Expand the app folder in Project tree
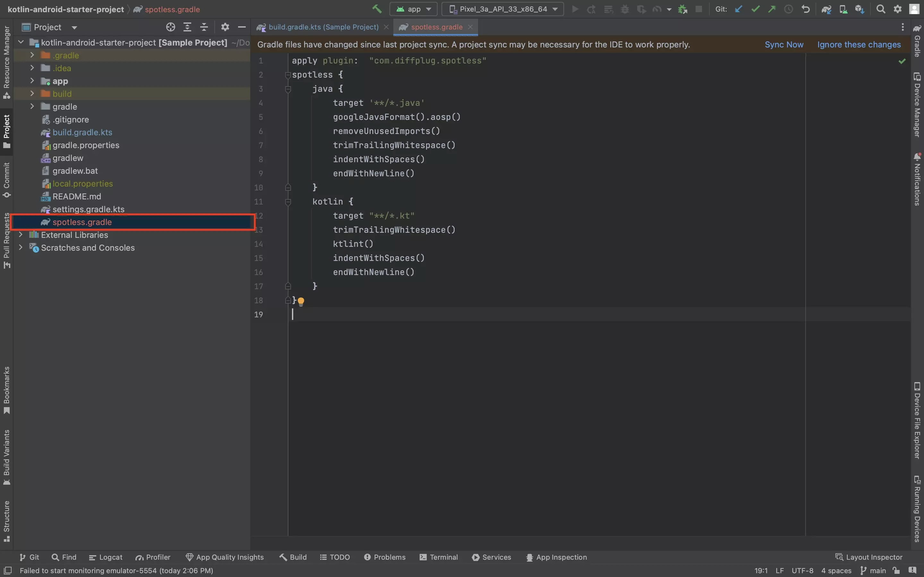Viewport: 924px width, 577px height. point(31,80)
